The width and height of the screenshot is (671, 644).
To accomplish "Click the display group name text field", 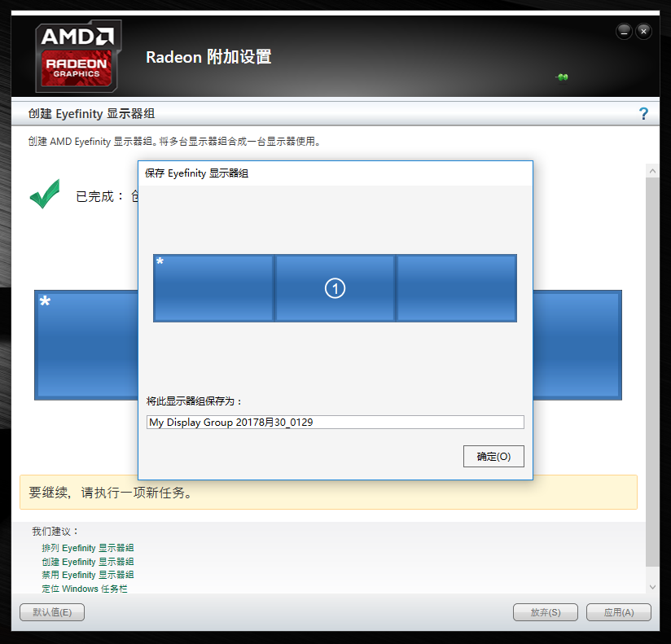I will tap(335, 423).
